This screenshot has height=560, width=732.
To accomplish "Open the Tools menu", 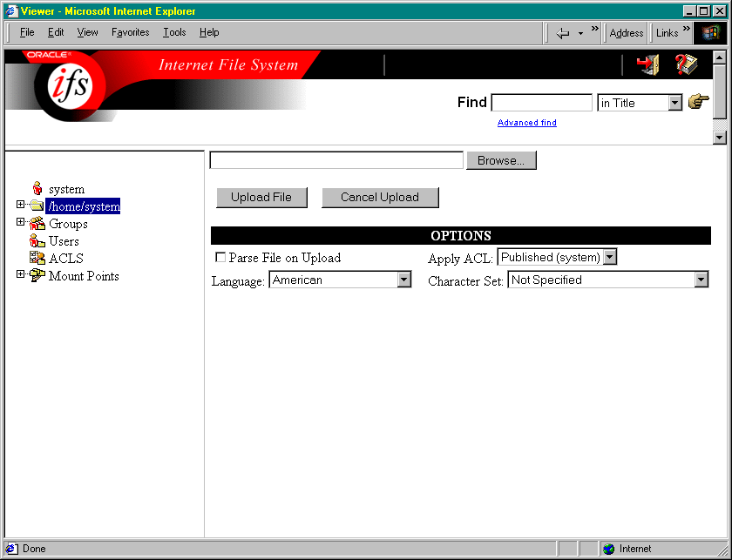I will tap(174, 32).
